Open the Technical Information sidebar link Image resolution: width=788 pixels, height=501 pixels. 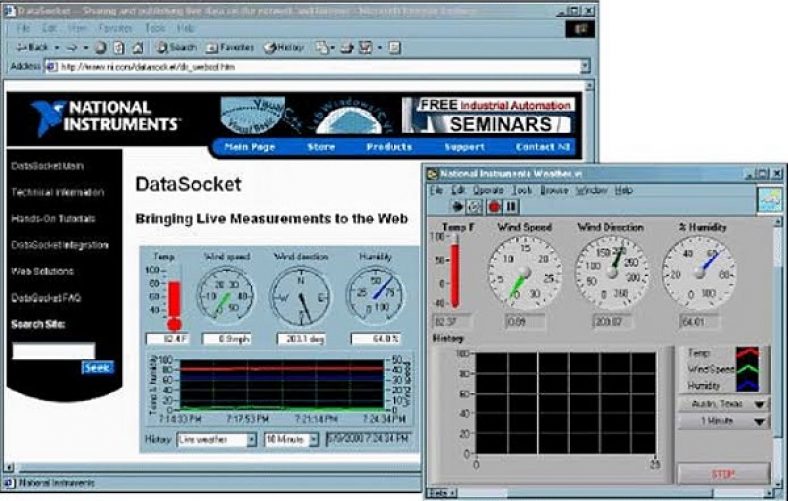point(57,192)
